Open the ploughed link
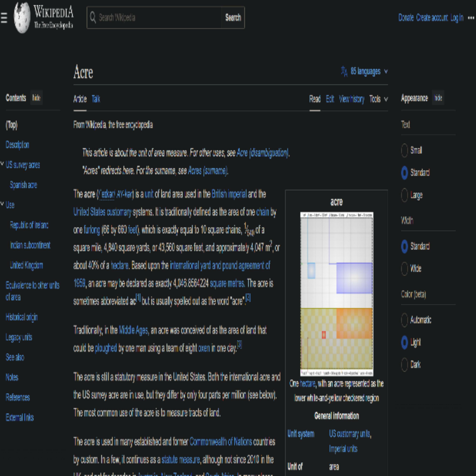Screen dimensions: 476x476 (x=106, y=348)
